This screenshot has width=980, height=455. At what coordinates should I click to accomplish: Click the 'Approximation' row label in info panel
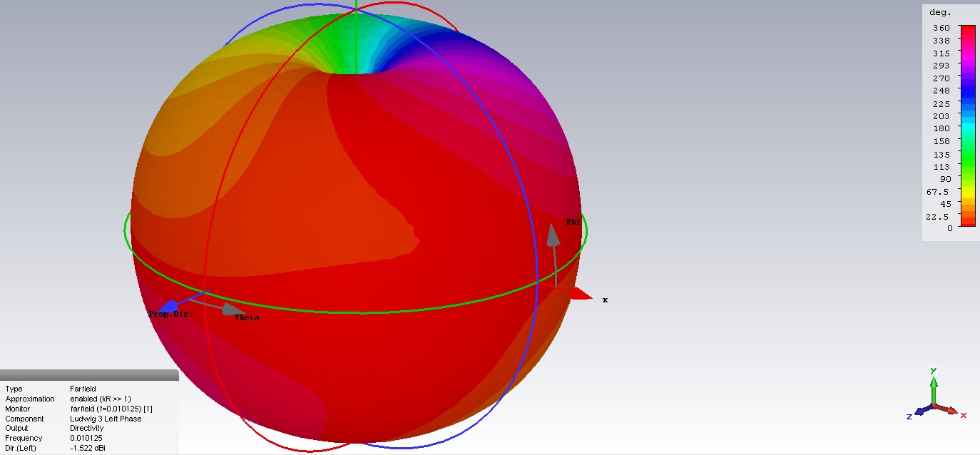coord(30,399)
